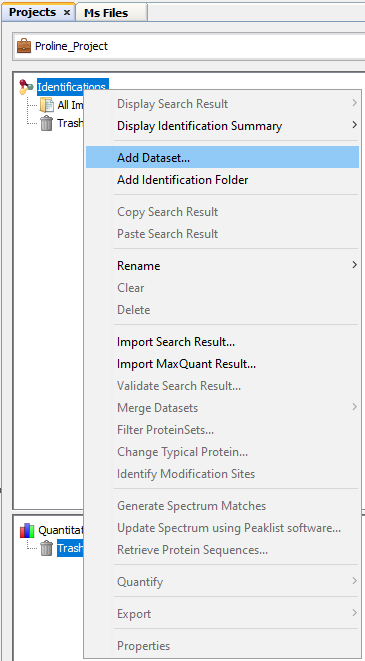Click the Quantitations color bars icon

pos(27,530)
